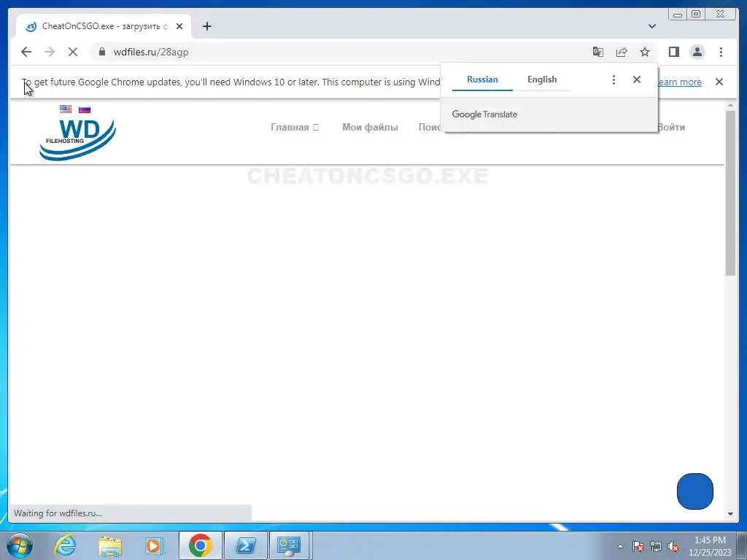Switch translation to English tab
This screenshot has height=560, width=747.
pyautogui.click(x=542, y=79)
